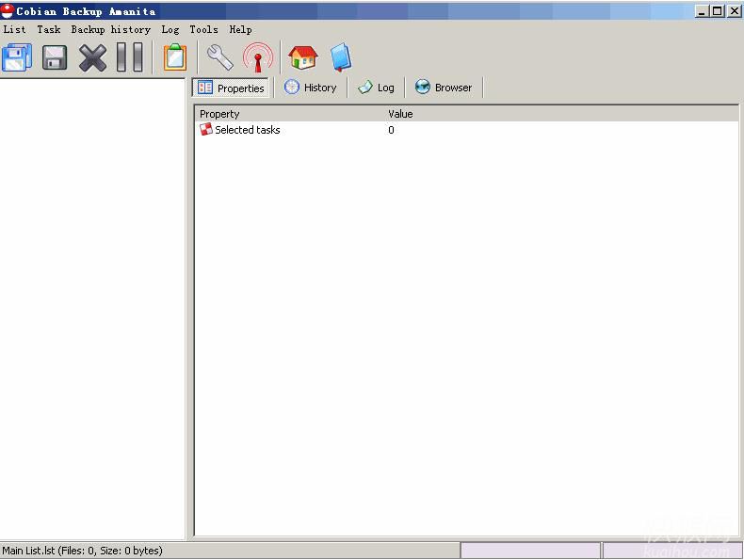
Task: Open the Task menu
Action: (x=49, y=29)
